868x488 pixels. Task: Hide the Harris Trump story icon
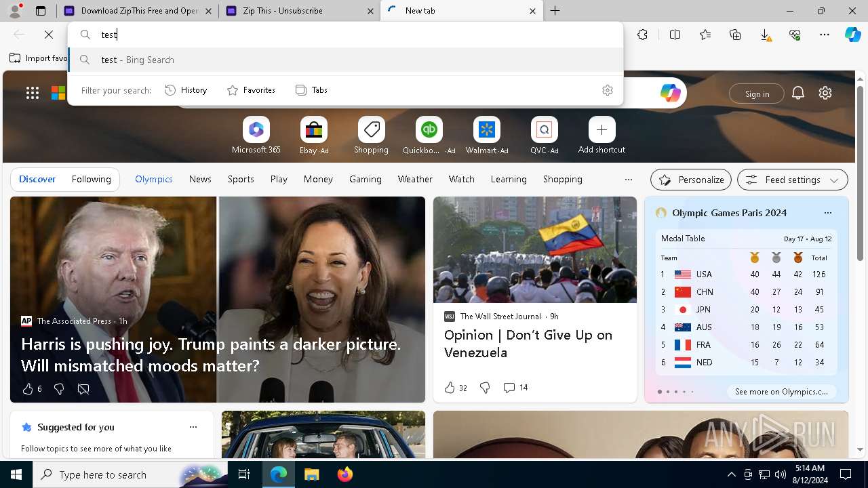pos(83,389)
